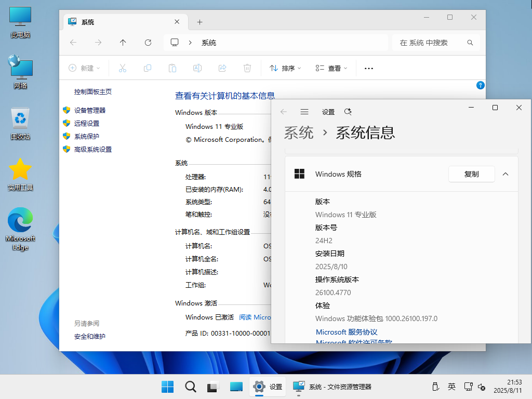This screenshot has width=532, height=399.
Task: Click the delete trash icon in explorer toolbar
Action: pos(247,68)
